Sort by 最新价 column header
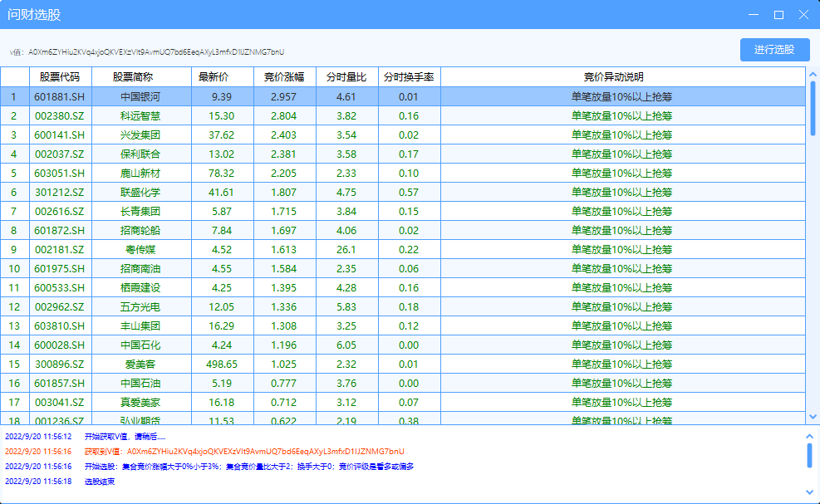The height and width of the screenshot is (504, 820). pos(223,77)
